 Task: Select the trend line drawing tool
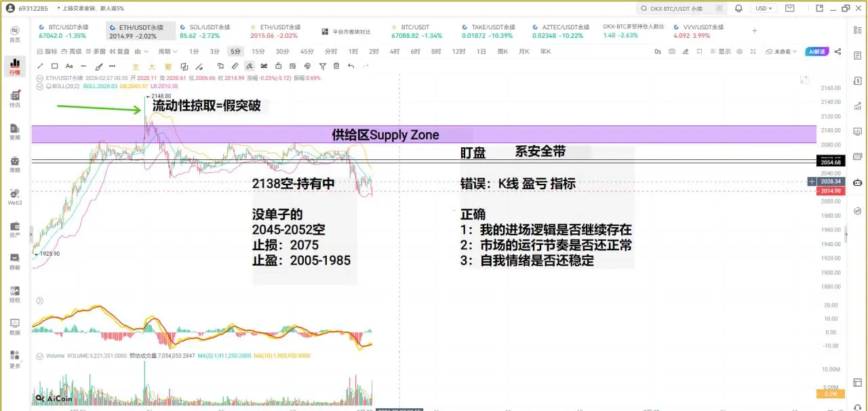(x=39, y=66)
